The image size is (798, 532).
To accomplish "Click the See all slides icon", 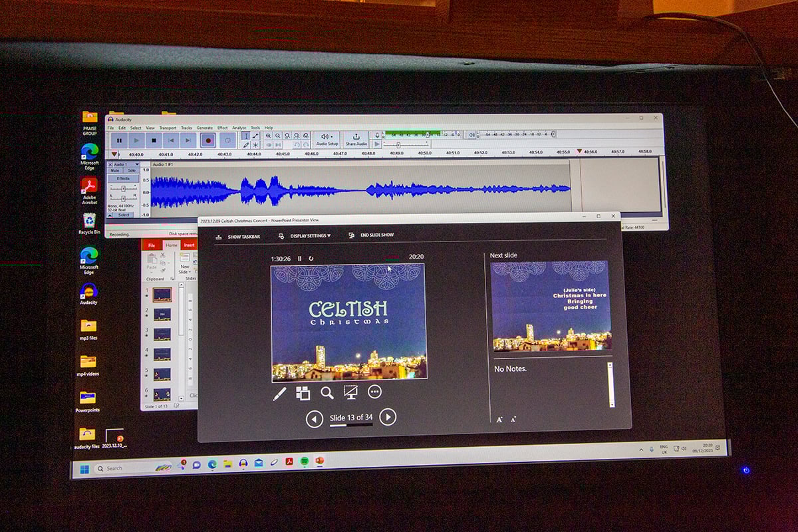I will pyautogui.click(x=303, y=393).
